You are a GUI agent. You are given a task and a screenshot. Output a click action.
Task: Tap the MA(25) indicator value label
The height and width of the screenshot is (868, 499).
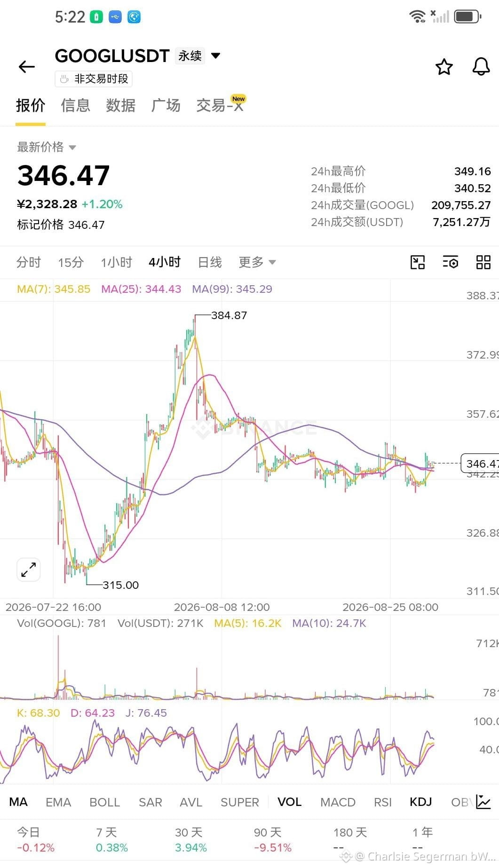[141, 289]
